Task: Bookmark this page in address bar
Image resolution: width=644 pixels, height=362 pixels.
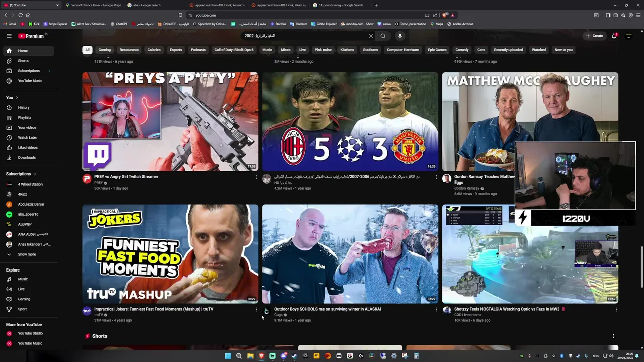Action: tap(180, 15)
